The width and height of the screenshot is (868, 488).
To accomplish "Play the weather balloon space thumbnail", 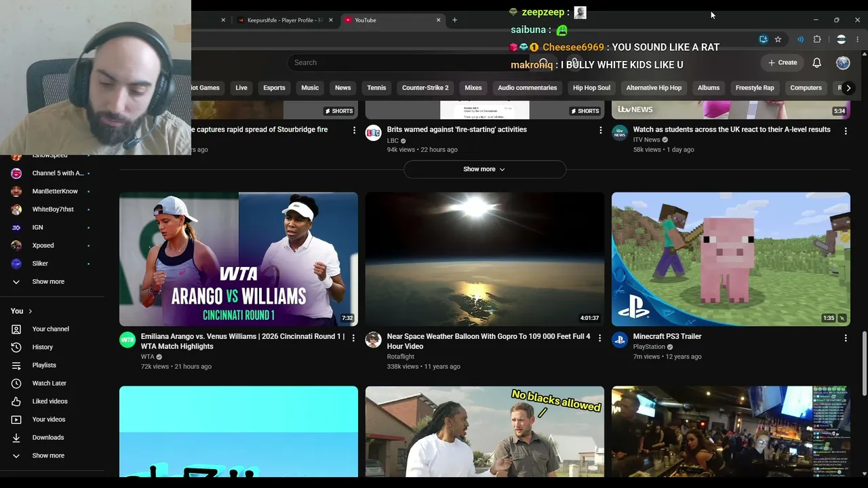I will 485,259.
